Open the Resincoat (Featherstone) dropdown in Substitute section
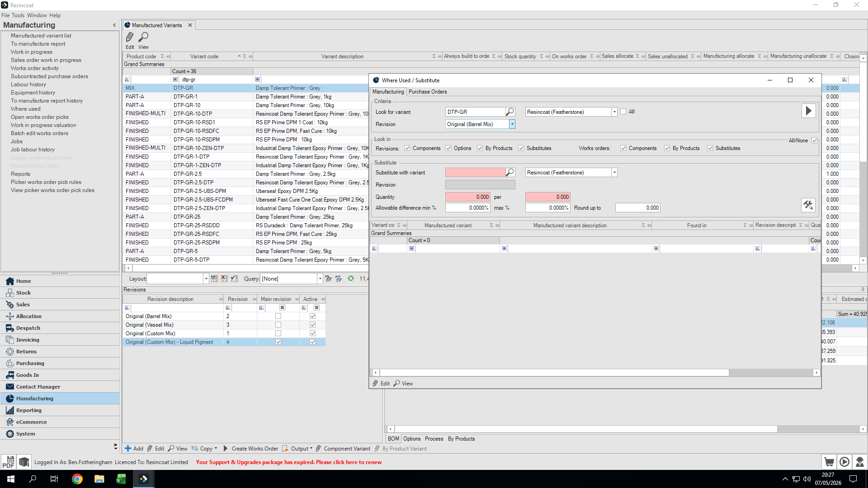The height and width of the screenshot is (488, 868). tap(614, 173)
